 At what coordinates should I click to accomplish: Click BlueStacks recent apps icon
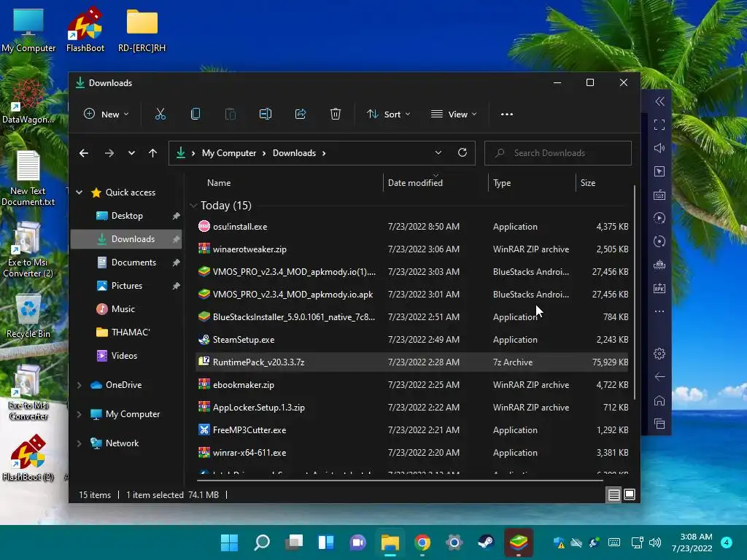(659, 424)
